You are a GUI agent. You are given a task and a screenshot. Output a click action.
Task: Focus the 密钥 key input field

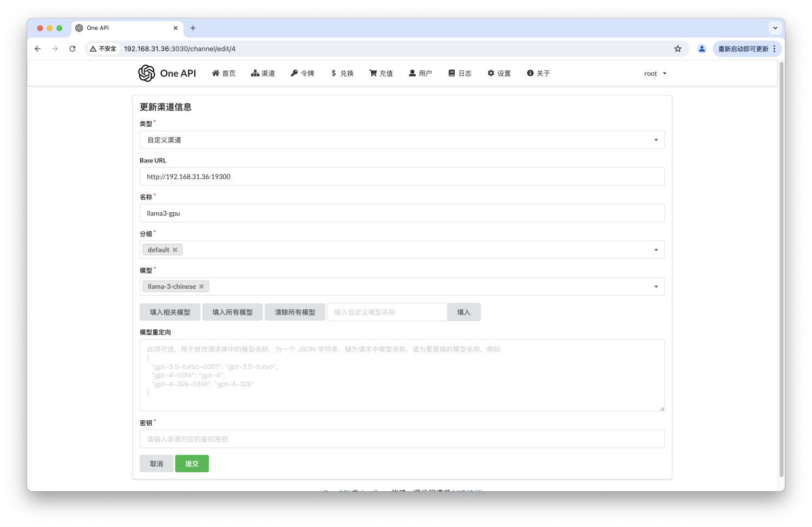pyautogui.click(x=402, y=439)
